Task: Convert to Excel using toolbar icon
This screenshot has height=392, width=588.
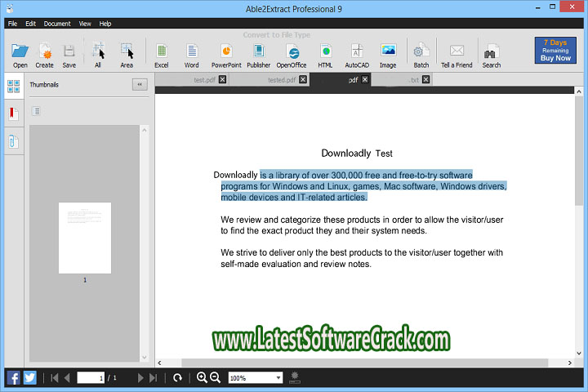Action: pos(161,53)
